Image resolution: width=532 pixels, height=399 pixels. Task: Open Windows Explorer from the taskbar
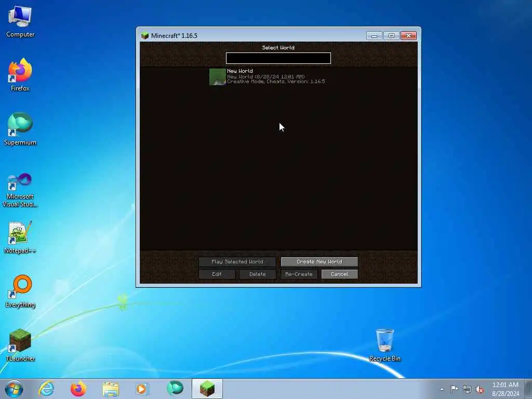pyautogui.click(x=111, y=389)
